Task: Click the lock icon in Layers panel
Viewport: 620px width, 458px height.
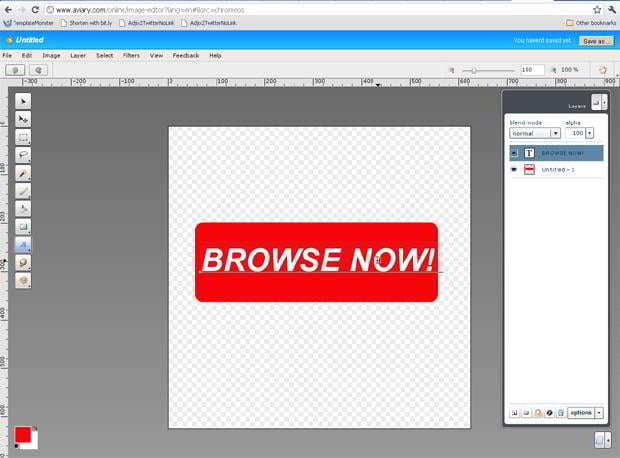Action: [x=537, y=412]
